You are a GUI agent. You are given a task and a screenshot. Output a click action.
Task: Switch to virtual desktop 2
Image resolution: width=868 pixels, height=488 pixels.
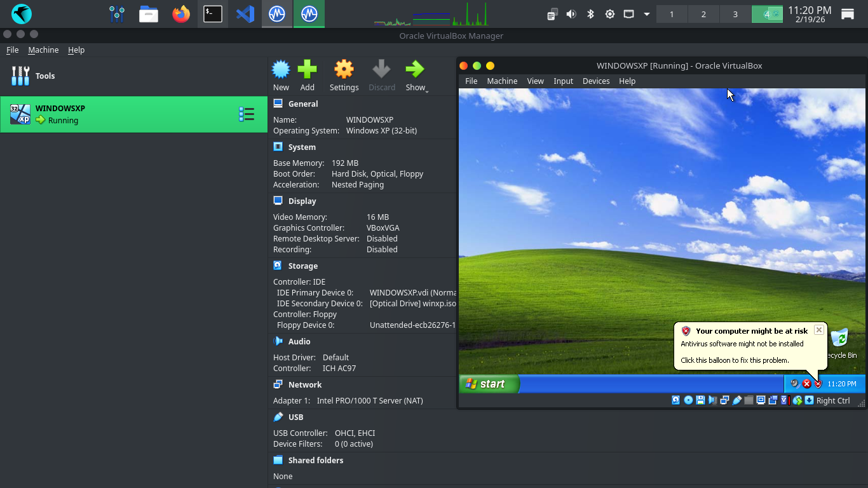tap(703, 14)
